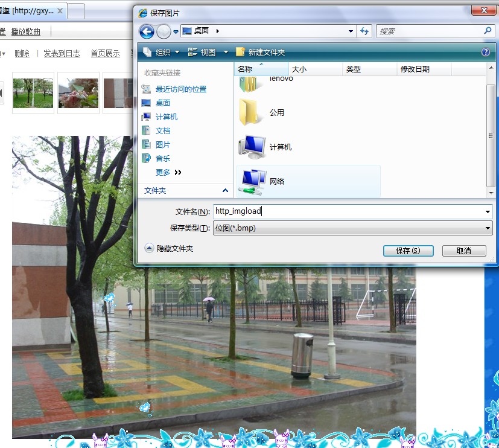Click the 取消 button
This screenshot has width=499, height=448.
(464, 251)
